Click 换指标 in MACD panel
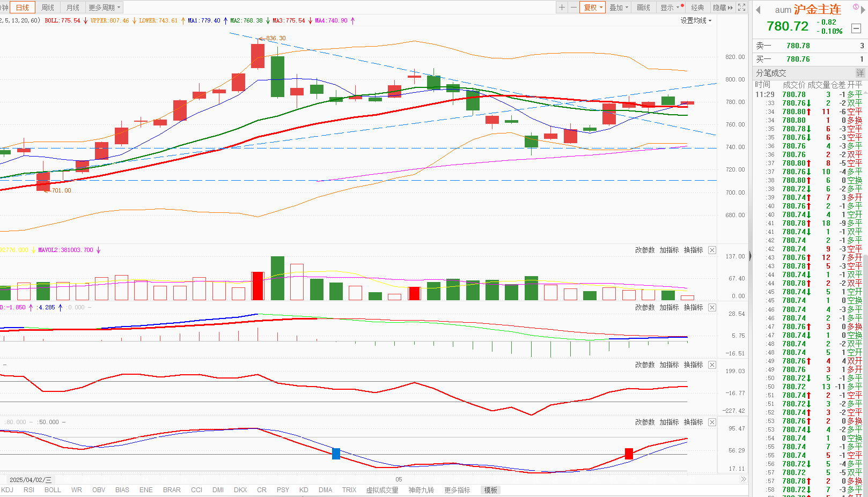 click(693, 308)
